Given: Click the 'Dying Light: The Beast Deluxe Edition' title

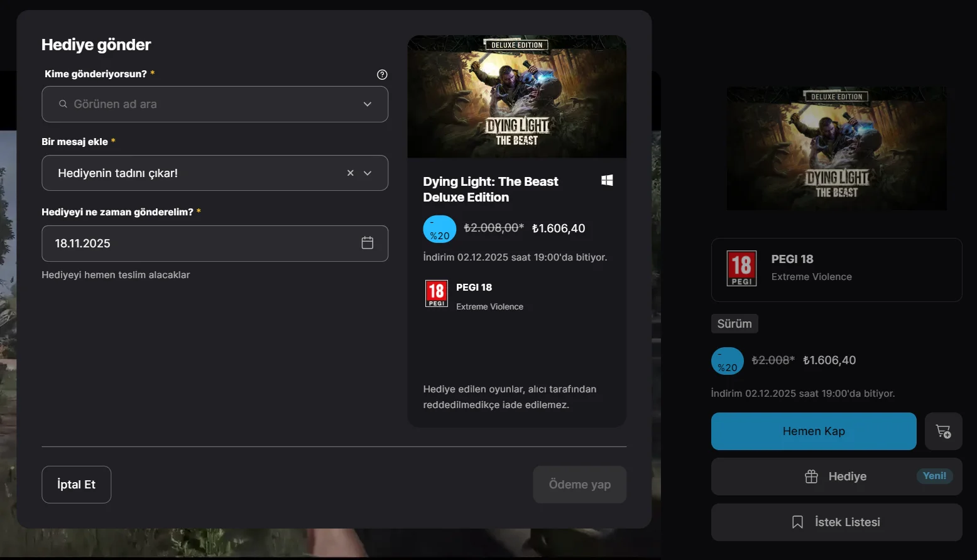Looking at the screenshot, I should [491, 189].
